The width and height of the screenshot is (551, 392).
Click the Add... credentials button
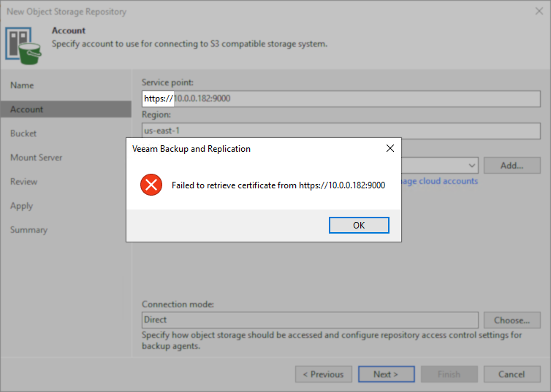pos(512,165)
